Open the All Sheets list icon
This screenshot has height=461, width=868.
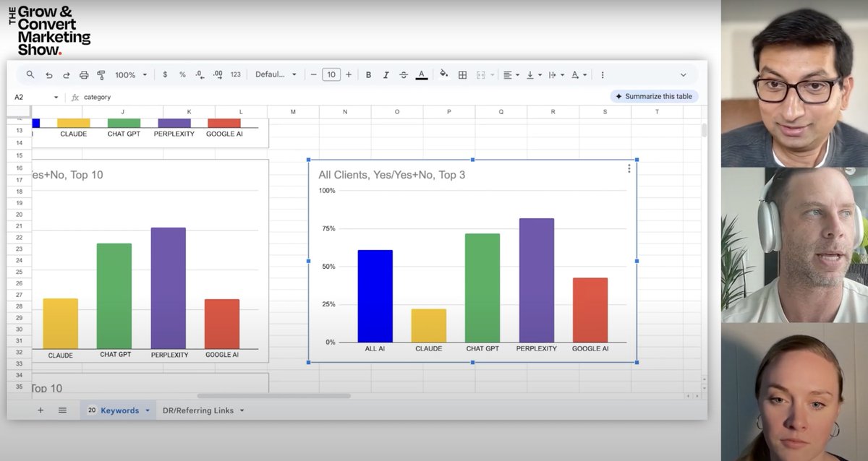click(x=62, y=410)
